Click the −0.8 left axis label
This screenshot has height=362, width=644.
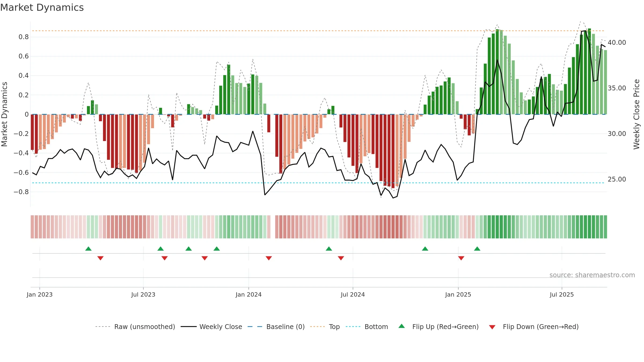[21, 192]
